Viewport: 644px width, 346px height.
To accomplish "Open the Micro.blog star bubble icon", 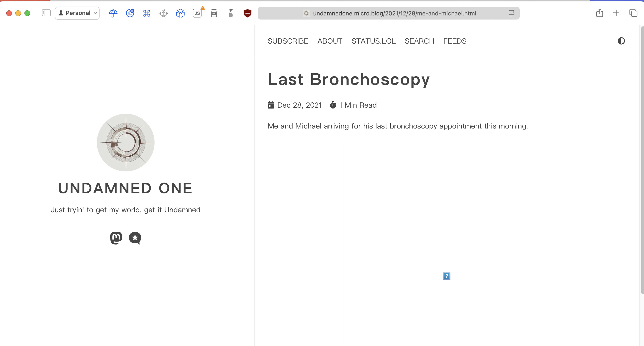I will point(135,238).
